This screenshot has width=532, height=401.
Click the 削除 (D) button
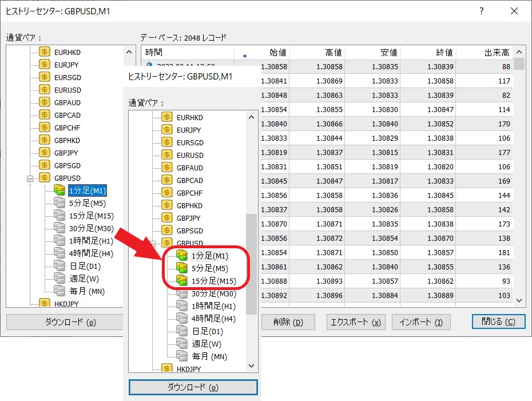(289, 322)
